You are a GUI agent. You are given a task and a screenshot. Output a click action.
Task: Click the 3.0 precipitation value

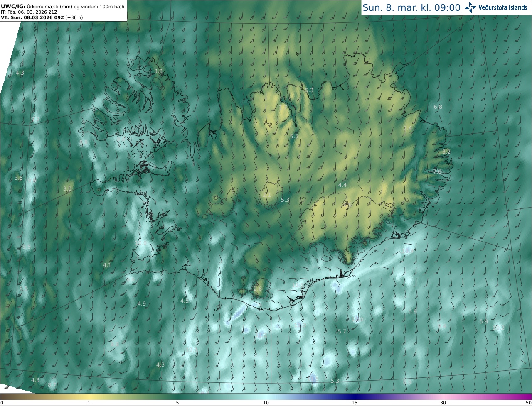[67, 188]
